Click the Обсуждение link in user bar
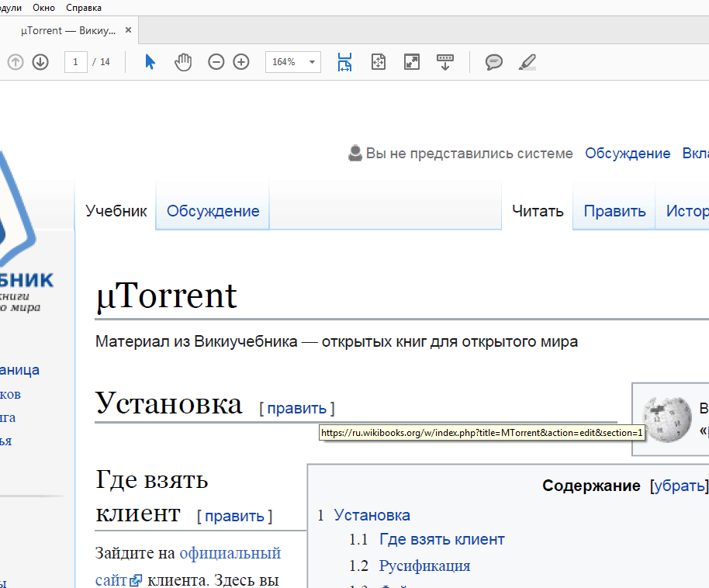This screenshot has height=588, width=709. (628, 154)
